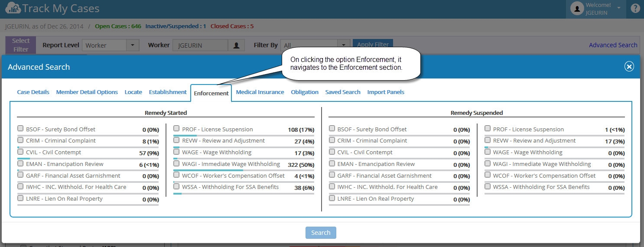Check BSOF Surety Bond Offset under Remedy Started

(20, 128)
